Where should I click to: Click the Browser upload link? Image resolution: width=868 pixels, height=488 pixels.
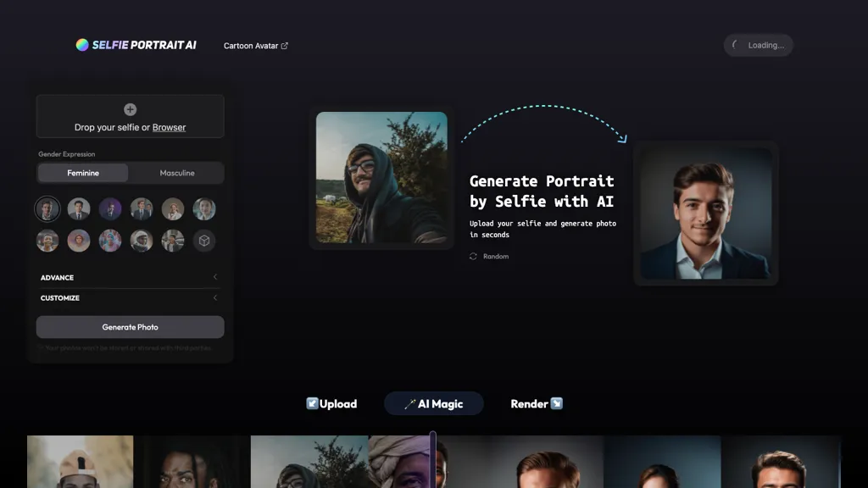click(x=169, y=127)
